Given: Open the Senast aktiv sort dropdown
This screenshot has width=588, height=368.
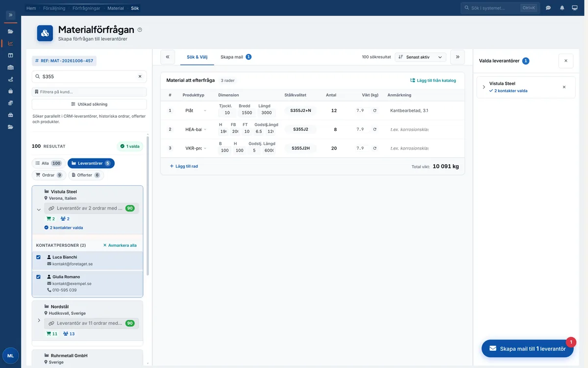Looking at the screenshot, I should [420, 57].
